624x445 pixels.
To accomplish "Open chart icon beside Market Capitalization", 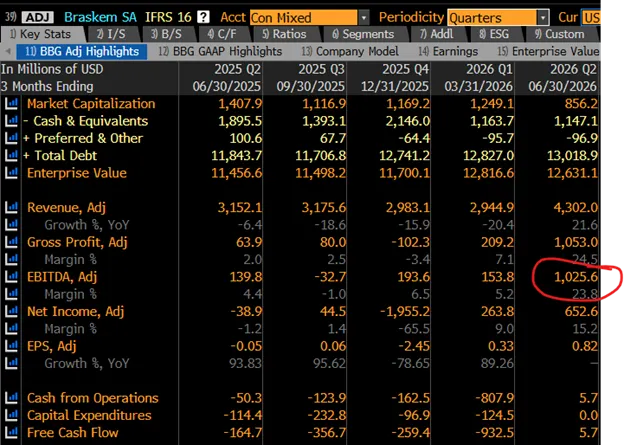I will click(x=11, y=104).
